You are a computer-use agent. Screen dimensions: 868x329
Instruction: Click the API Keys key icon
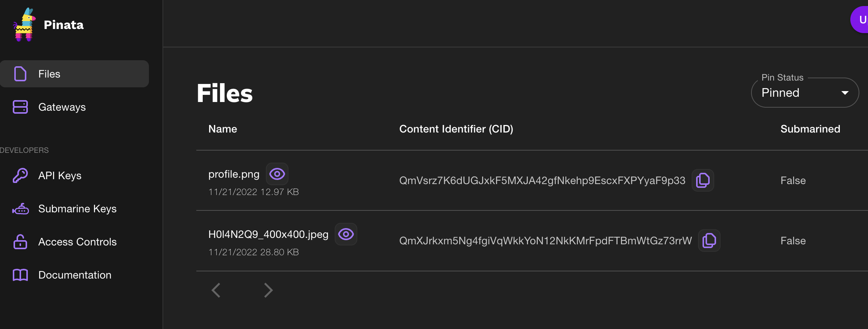click(x=20, y=175)
